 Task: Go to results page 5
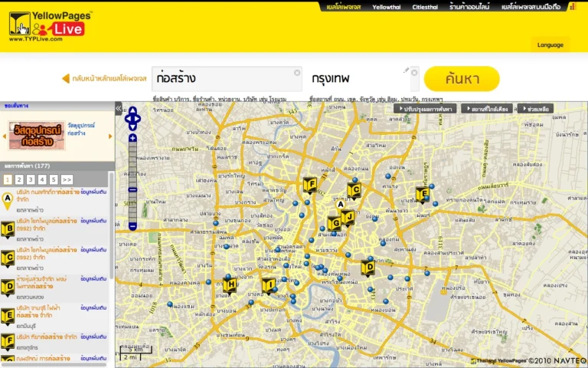click(54, 179)
